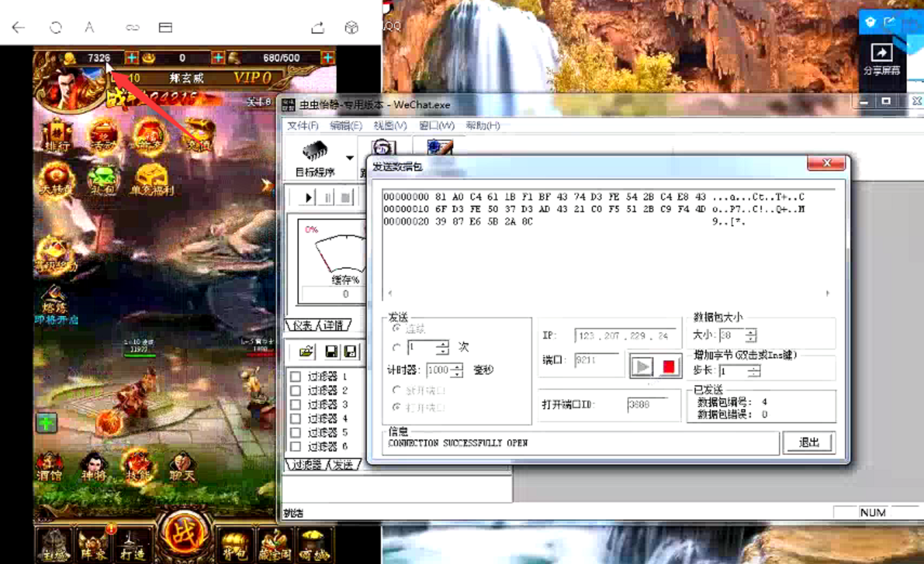Screen dimensions: 924x564
Task: Add gold with the plus next to 7326
Action: click(x=131, y=57)
